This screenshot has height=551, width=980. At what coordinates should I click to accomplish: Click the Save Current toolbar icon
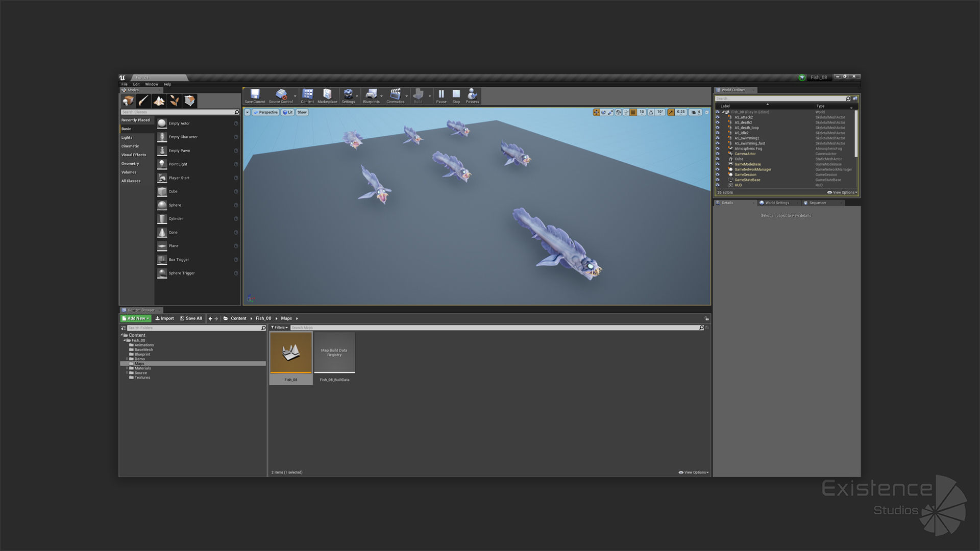click(255, 95)
